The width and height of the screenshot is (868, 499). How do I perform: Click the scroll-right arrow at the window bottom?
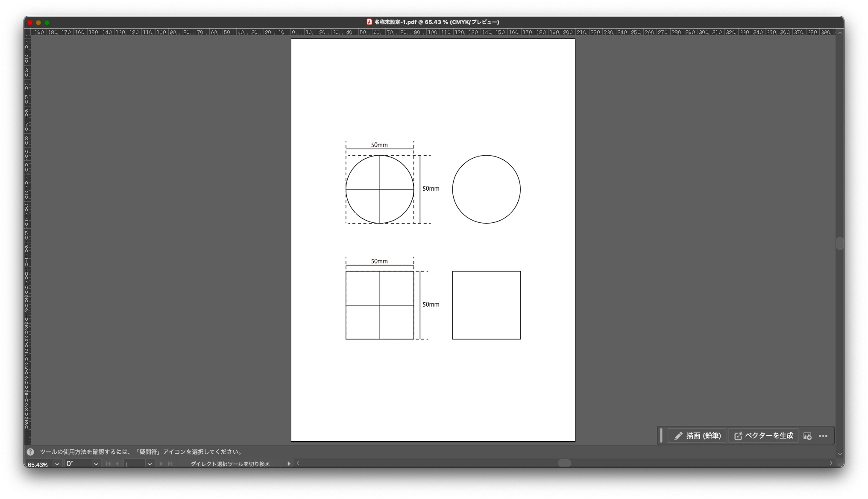click(831, 463)
